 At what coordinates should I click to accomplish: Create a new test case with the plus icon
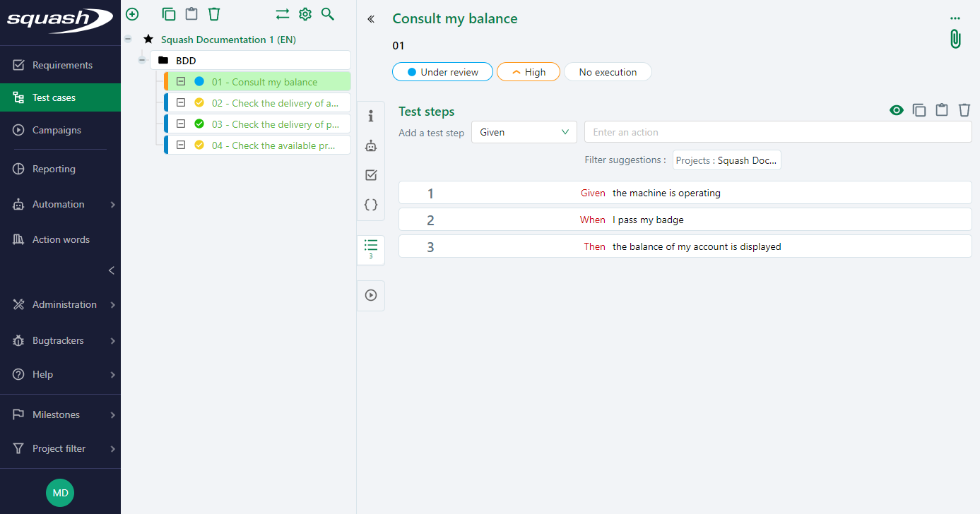pos(131,13)
